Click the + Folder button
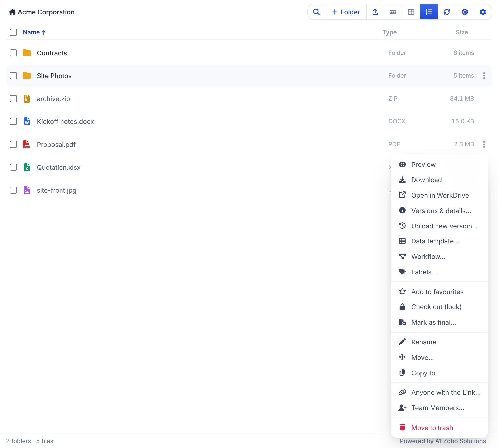Viewport: 498px width, 448px height. coord(346,12)
